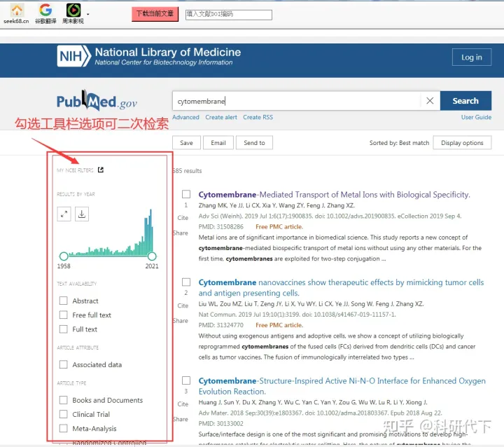Viewport: 504px width, 447px height.
Task: Select checkbox for result 2
Action: 186,282
